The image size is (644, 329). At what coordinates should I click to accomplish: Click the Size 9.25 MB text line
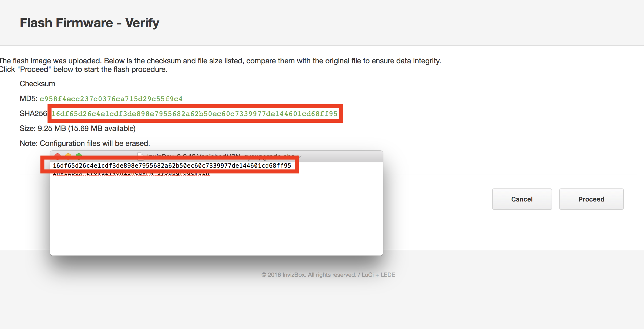click(78, 129)
